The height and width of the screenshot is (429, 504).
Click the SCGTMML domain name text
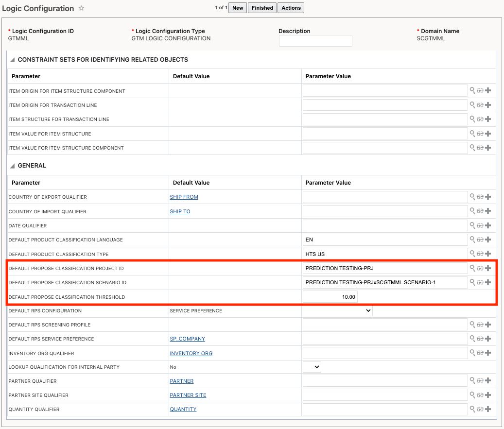tap(431, 38)
